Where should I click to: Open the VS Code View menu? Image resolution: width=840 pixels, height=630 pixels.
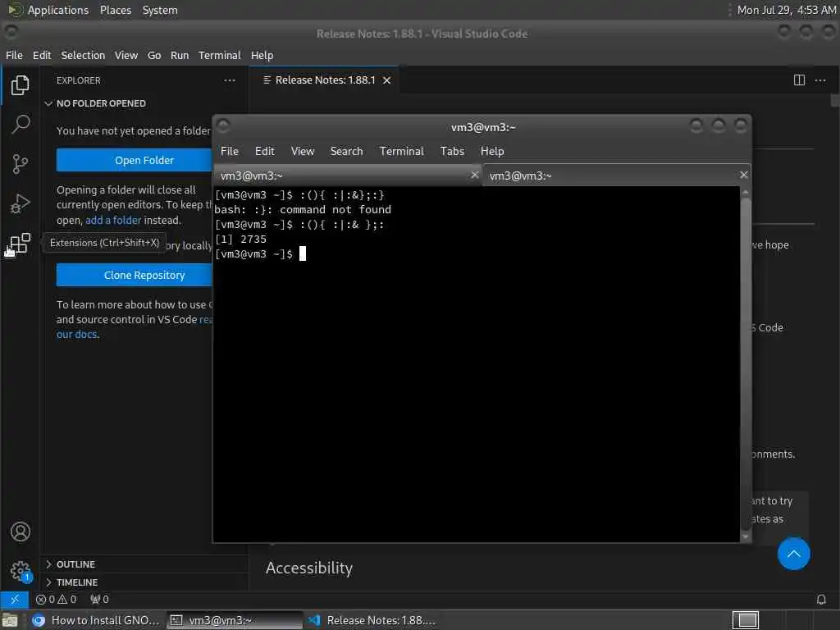coord(126,55)
